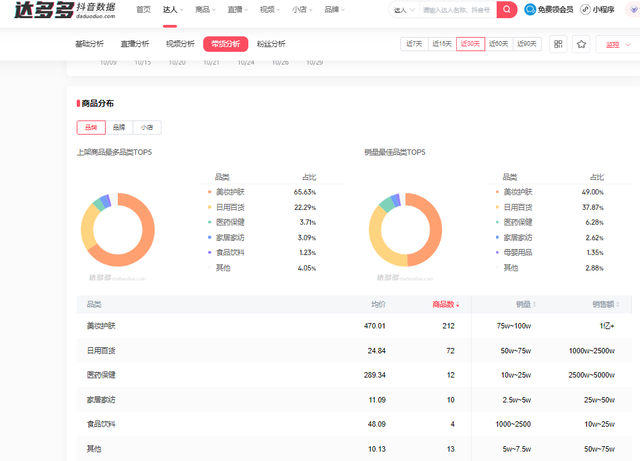Switch product distribution to 品牌 view

119,127
